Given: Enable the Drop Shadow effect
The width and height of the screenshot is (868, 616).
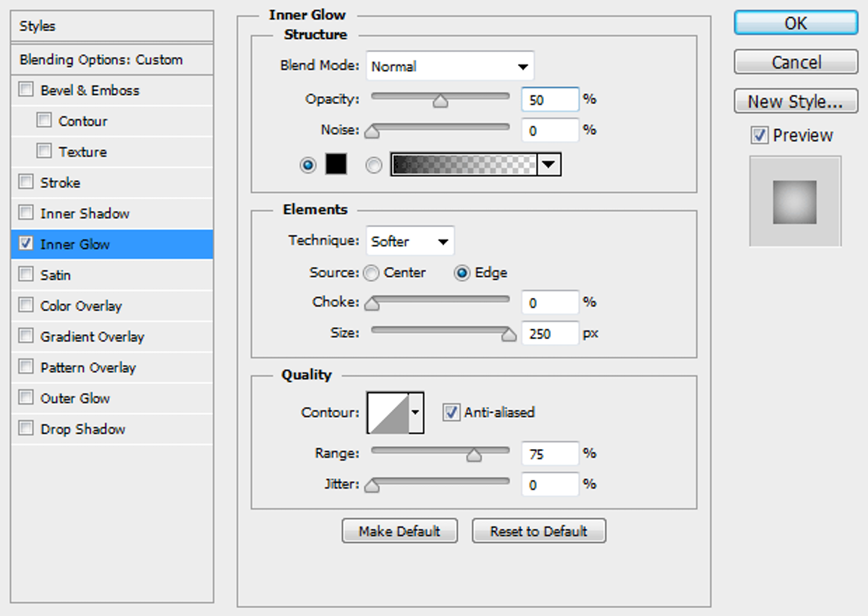Looking at the screenshot, I should point(25,429).
